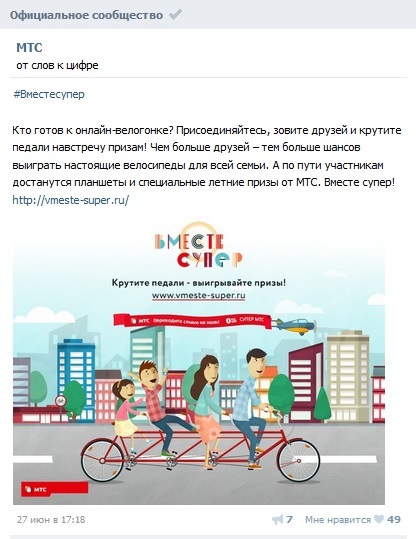Click the red МТС banner ribbon in illustration

193,320
